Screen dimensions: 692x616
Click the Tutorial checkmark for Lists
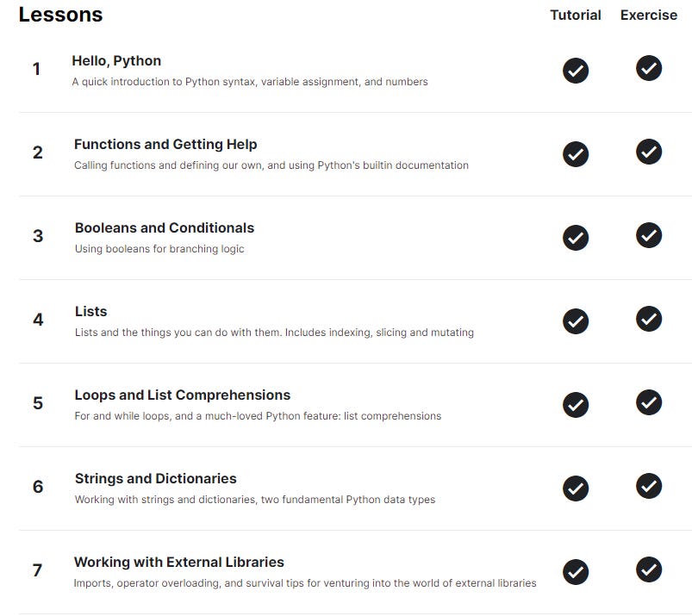(575, 319)
